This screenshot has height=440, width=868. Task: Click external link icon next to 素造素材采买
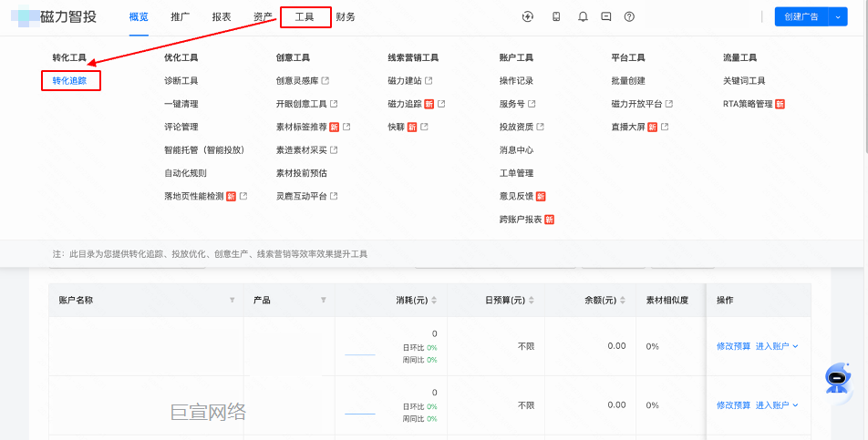pos(334,150)
